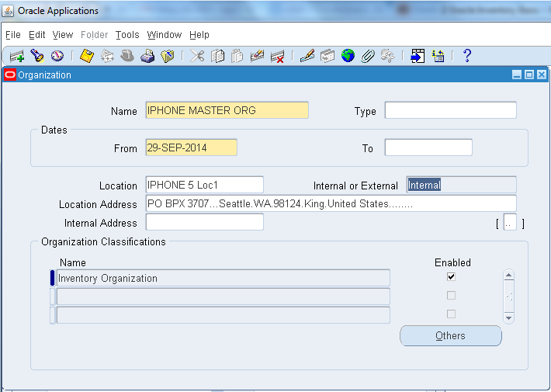Click the second empty classification Name row
This screenshot has height=392, width=551.
coord(224,297)
